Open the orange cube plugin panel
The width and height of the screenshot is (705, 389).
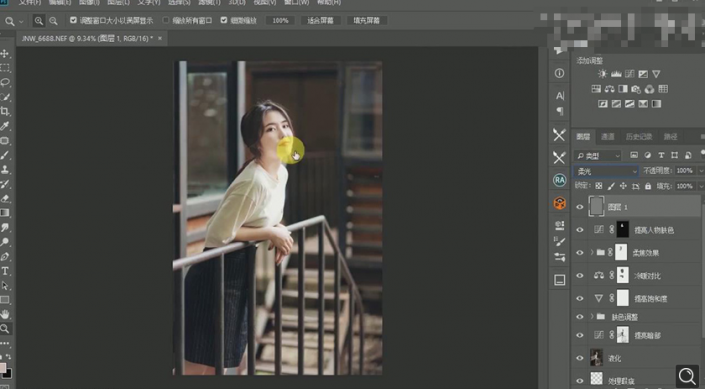point(559,203)
